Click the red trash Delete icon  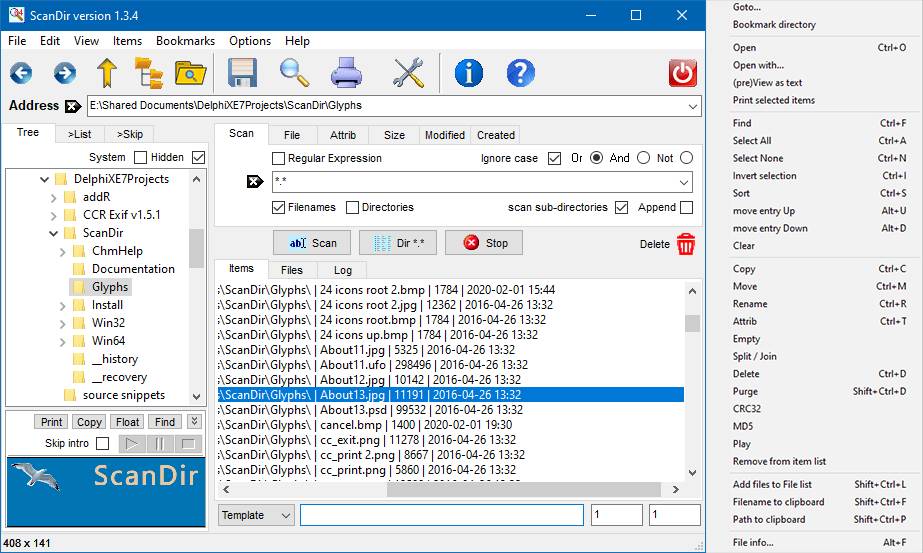[x=686, y=244]
